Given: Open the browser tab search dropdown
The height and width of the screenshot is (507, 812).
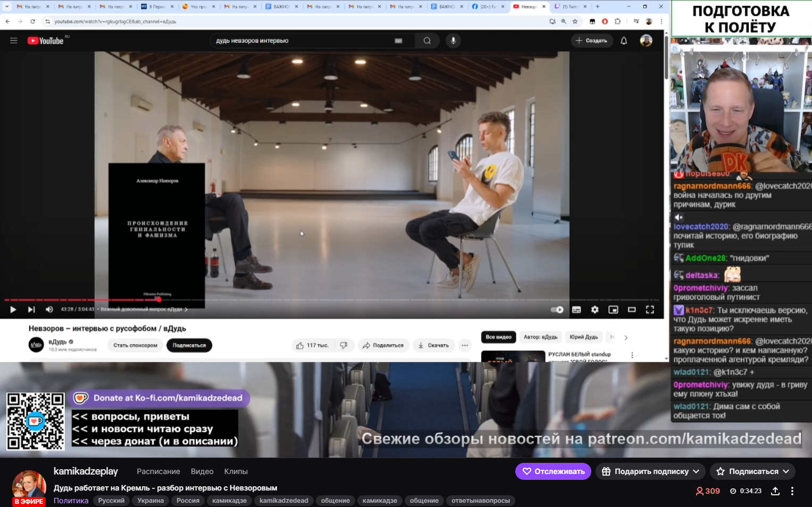Looking at the screenshot, I should point(7,6).
